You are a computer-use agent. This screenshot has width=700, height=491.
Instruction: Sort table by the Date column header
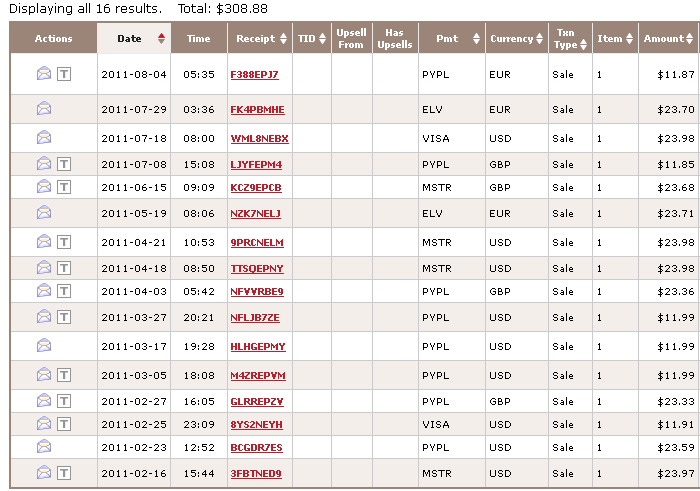(x=129, y=39)
